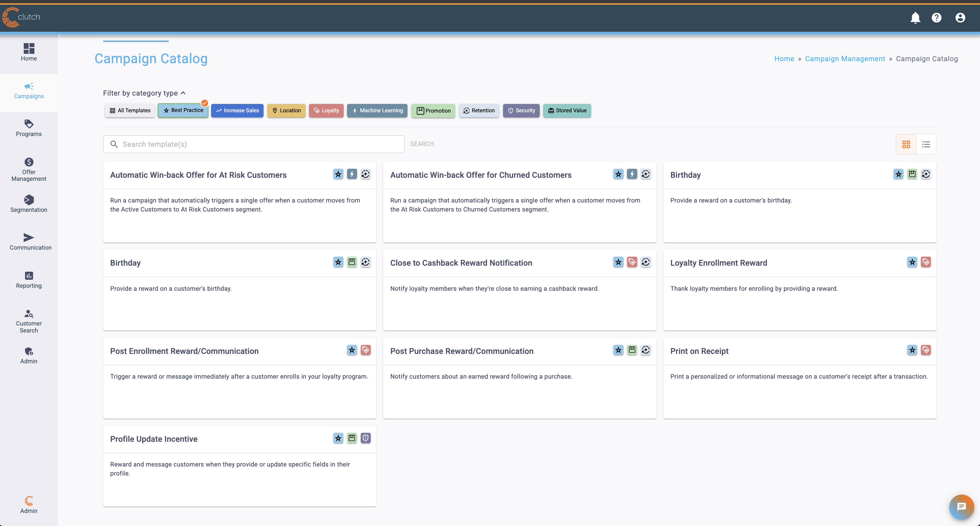
Task: Click Machine Learning bolt icon on At Risk card
Action: pos(351,174)
